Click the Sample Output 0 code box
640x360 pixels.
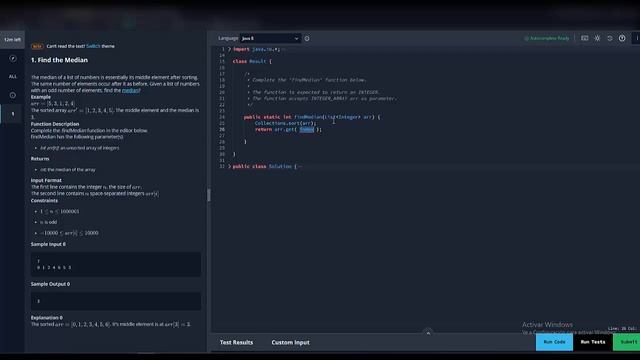click(x=116, y=301)
